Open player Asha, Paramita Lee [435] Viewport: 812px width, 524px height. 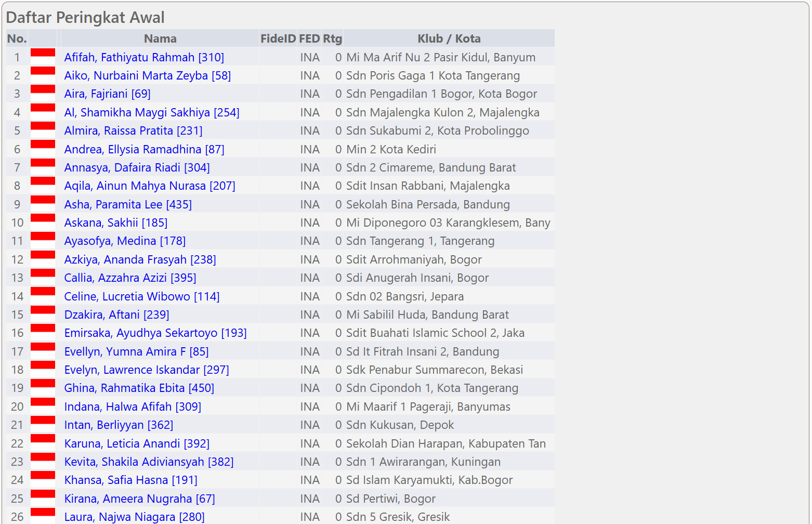128,204
